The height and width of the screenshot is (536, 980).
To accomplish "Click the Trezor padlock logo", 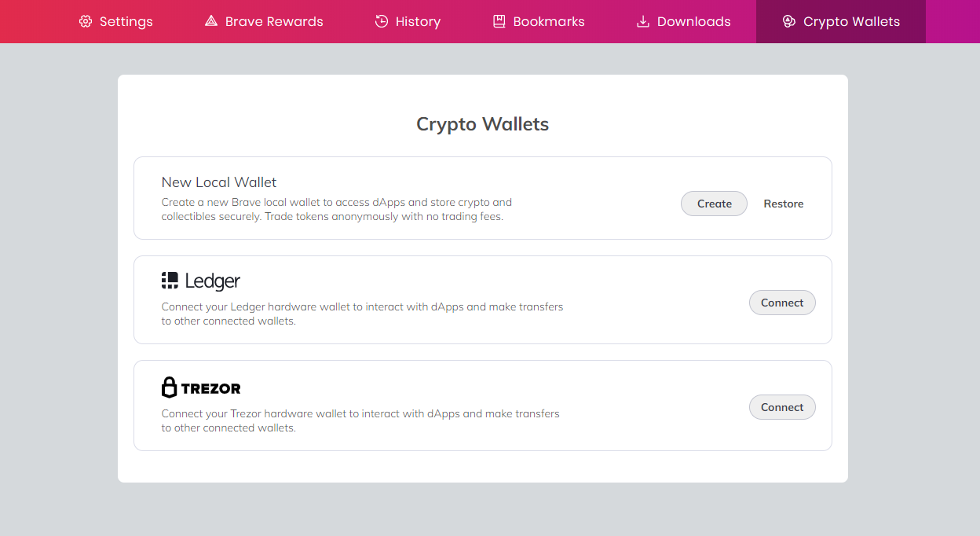I will pos(201,387).
